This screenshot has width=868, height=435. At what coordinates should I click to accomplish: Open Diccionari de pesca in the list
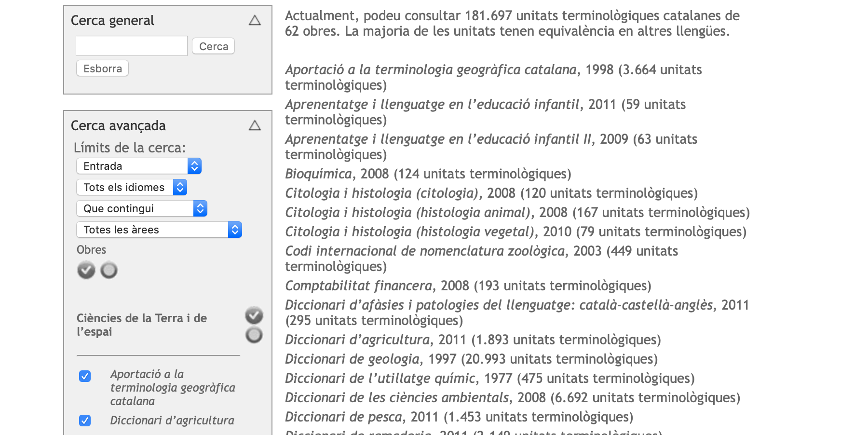(x=343, y=417)
